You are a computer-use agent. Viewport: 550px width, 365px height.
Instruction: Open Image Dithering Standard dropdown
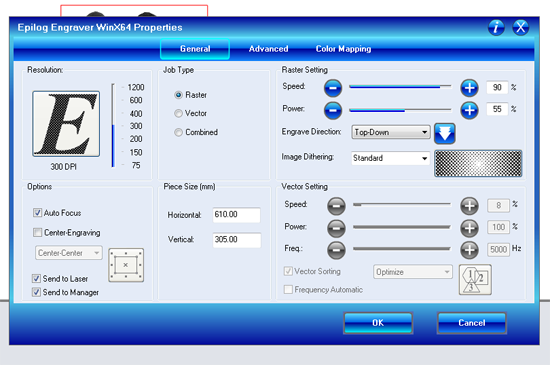pyautogui.click(x=391, y=158)
